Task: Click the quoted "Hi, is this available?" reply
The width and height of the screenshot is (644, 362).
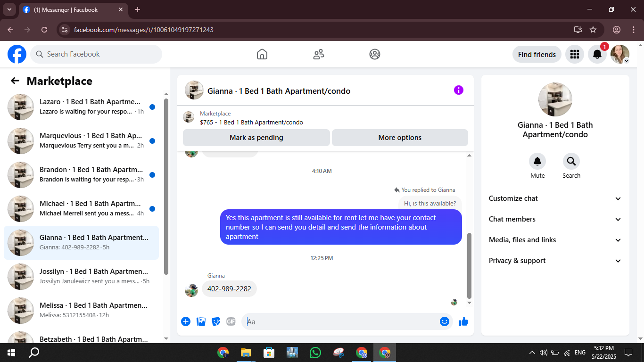Action: pyautogui.click(x=430, y=204)
